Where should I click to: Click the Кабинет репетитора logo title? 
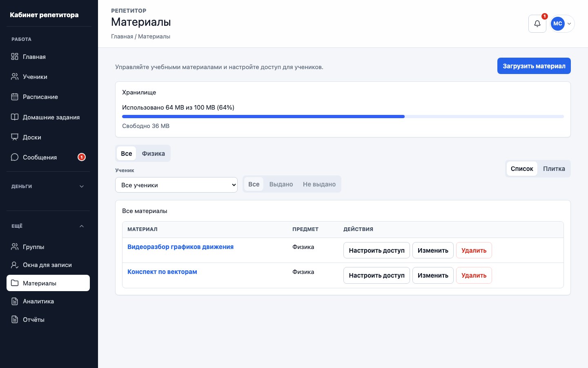tap(44, 15)
